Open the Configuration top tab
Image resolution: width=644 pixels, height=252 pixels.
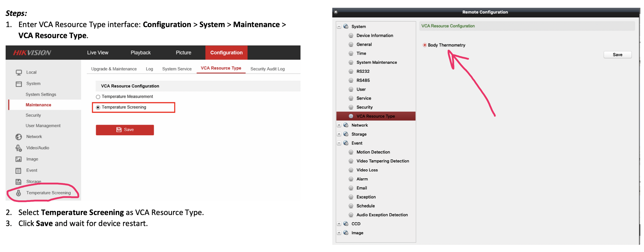[x=226, y=53]
